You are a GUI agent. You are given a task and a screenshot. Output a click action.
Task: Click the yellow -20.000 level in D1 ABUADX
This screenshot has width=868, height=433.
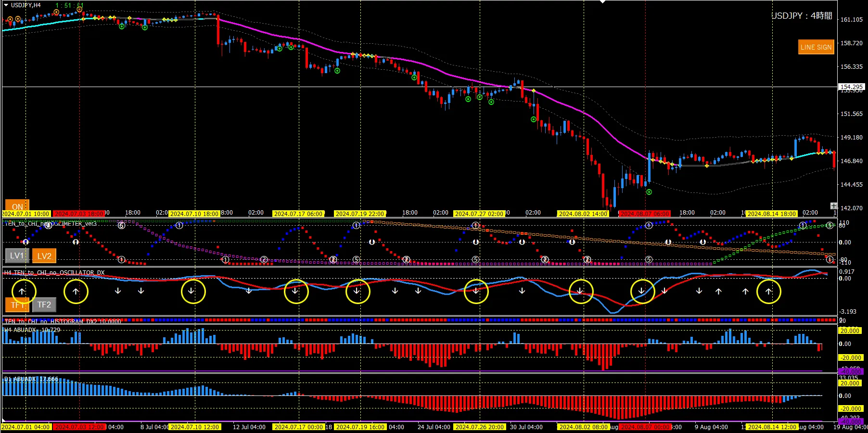tap(850, 409)
